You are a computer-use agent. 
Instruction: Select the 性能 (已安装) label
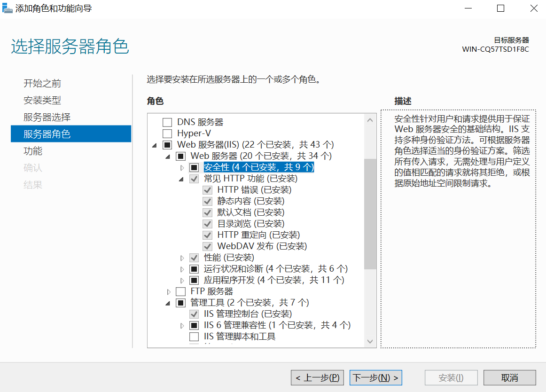tap(229, 258)
